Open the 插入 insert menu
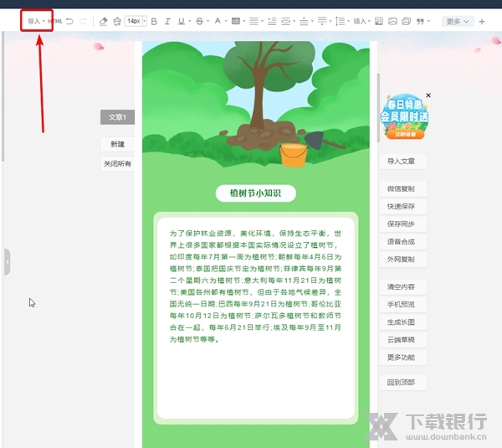The image size is (502, 448). (361, 21)
